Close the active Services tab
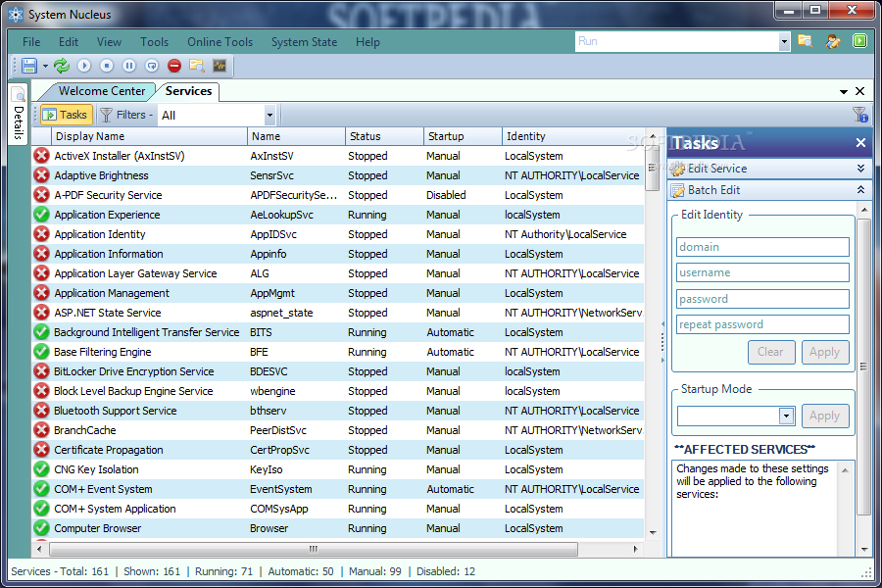Image resolution: width=882 pixels, height=588 pixels. (860, 91)
